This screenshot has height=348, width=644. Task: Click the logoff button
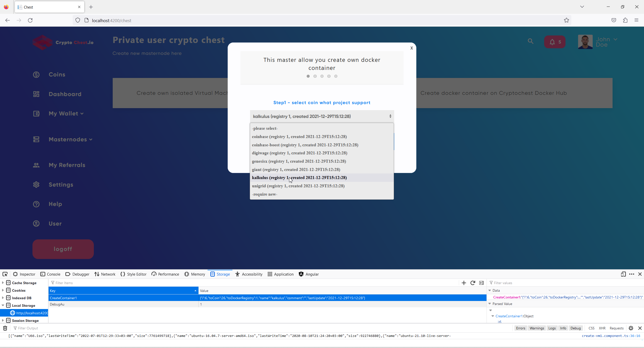(x=63, y=249)
